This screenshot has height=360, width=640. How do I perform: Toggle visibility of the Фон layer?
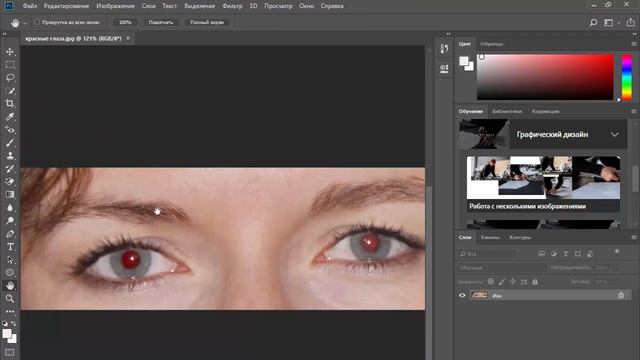(462, 296)
